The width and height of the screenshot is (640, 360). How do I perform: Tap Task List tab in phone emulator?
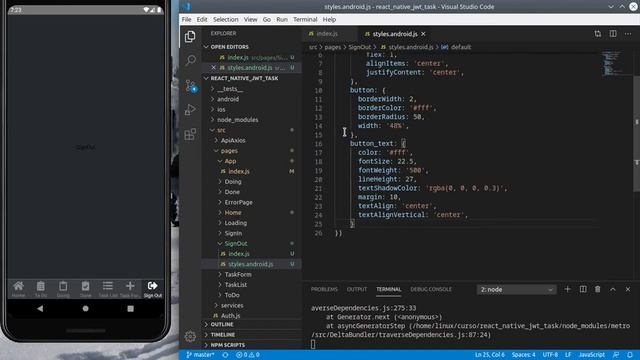click(x=108, y=289)
